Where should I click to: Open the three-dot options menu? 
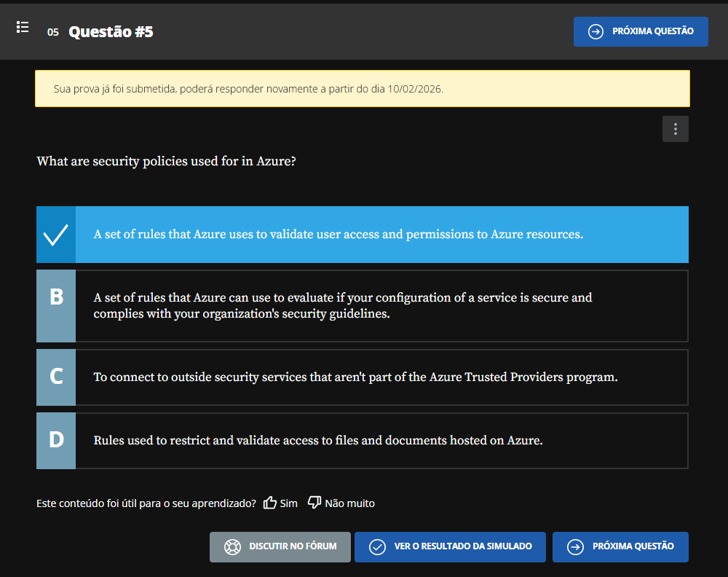(676, 129)
